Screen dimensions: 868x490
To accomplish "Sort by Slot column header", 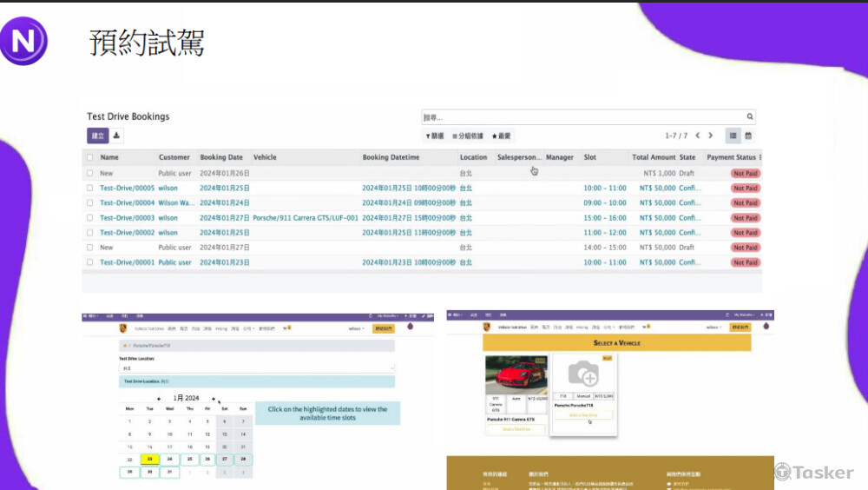I will pos(590,157).
